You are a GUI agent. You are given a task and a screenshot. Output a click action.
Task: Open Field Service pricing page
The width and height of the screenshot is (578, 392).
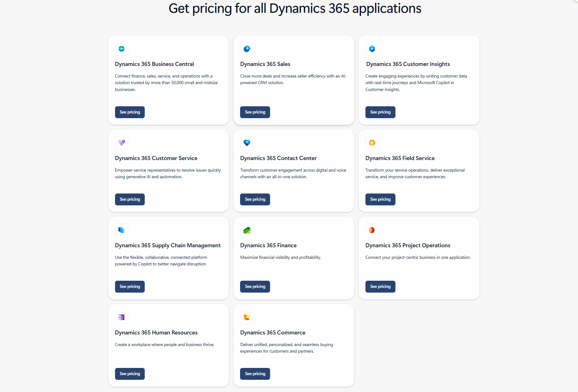(380, 199)
